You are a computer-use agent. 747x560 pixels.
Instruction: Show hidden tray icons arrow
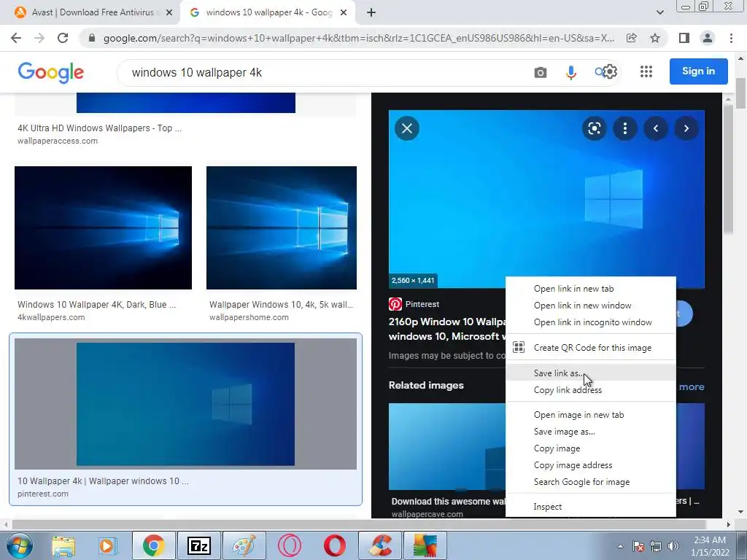tap(620, 546)
